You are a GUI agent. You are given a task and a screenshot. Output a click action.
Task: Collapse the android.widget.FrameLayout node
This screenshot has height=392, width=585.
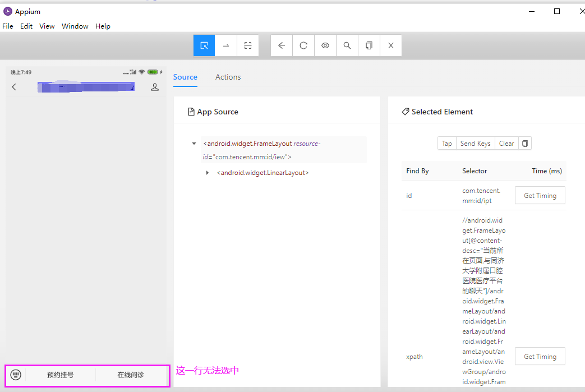(x=194, y=144)
